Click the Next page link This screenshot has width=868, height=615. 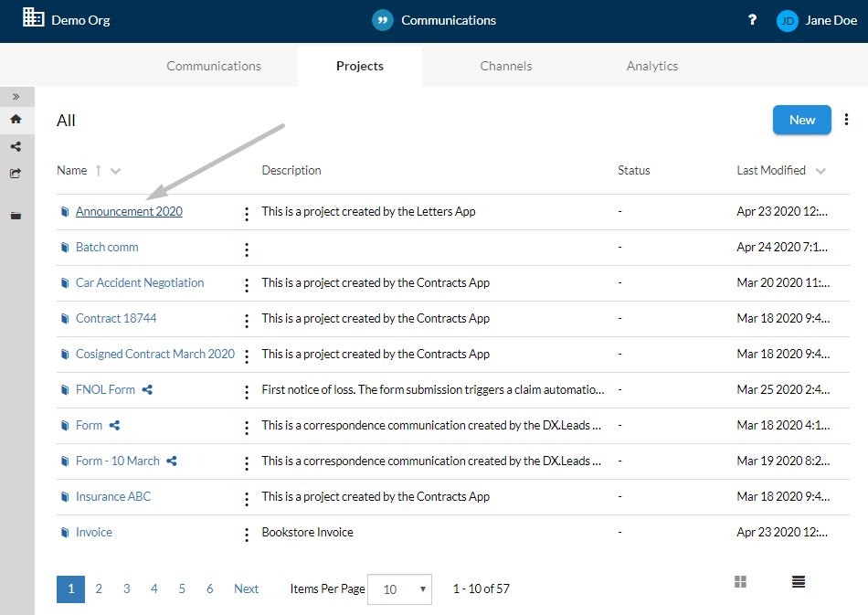(x=247, y=589)
